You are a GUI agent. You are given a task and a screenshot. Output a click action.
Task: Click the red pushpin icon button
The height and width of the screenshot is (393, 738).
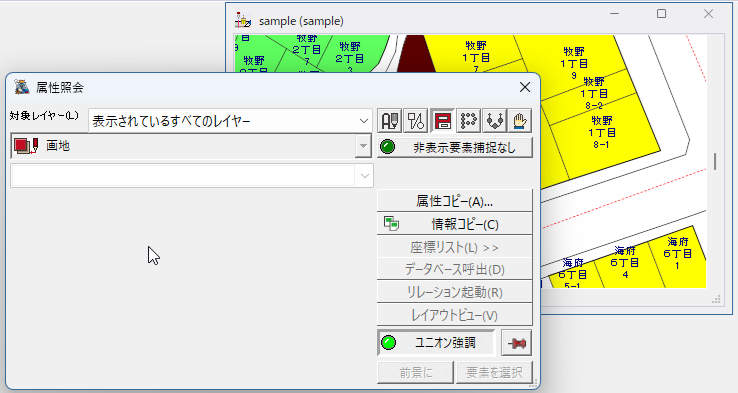coord(517,343)
